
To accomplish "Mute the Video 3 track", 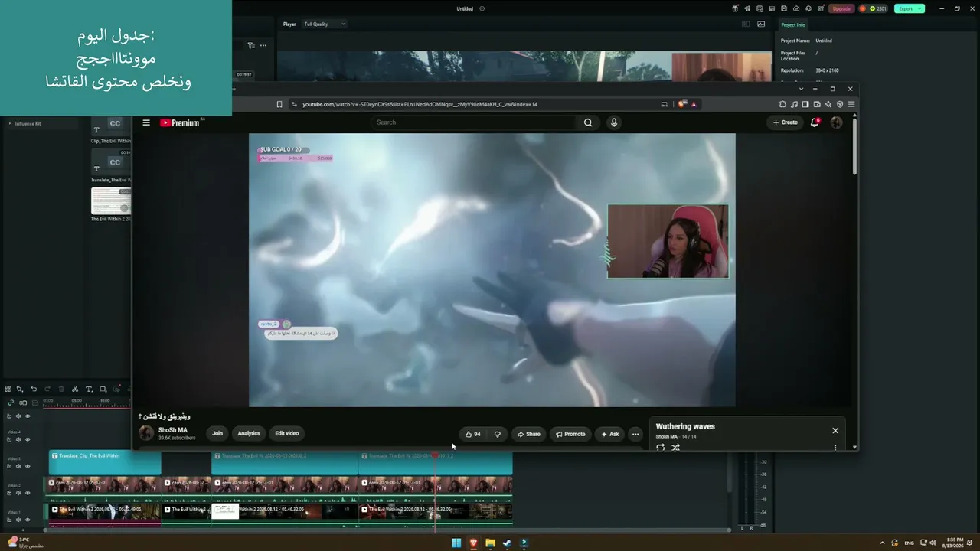I will 18,466.
